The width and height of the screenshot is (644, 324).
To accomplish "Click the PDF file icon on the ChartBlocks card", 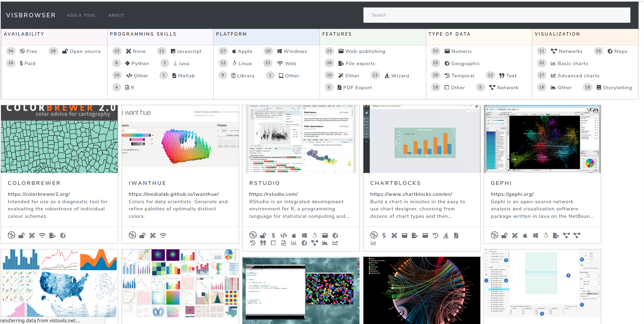I will point(456,235).
